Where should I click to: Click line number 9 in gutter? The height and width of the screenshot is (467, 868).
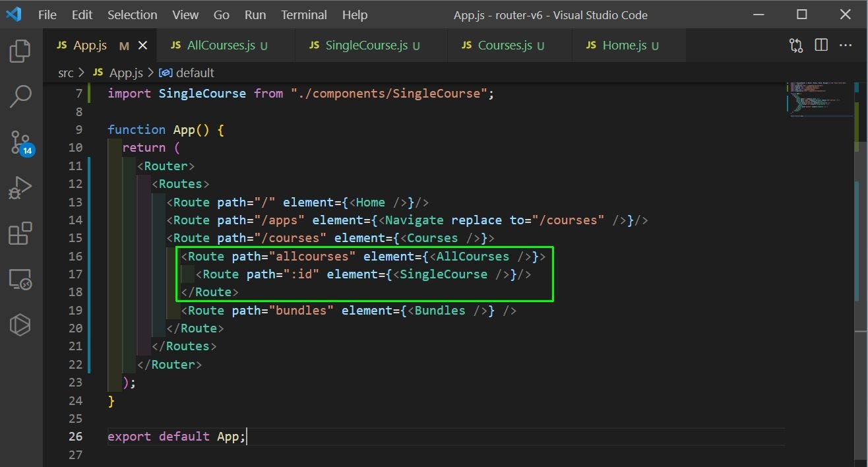pyautogui.click(x=78, y=129)
